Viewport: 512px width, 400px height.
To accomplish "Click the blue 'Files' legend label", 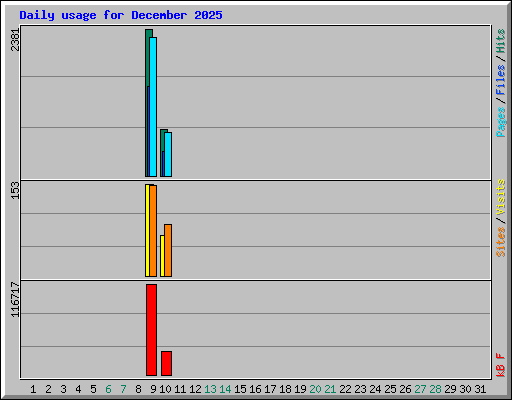I will pos(500,79).
